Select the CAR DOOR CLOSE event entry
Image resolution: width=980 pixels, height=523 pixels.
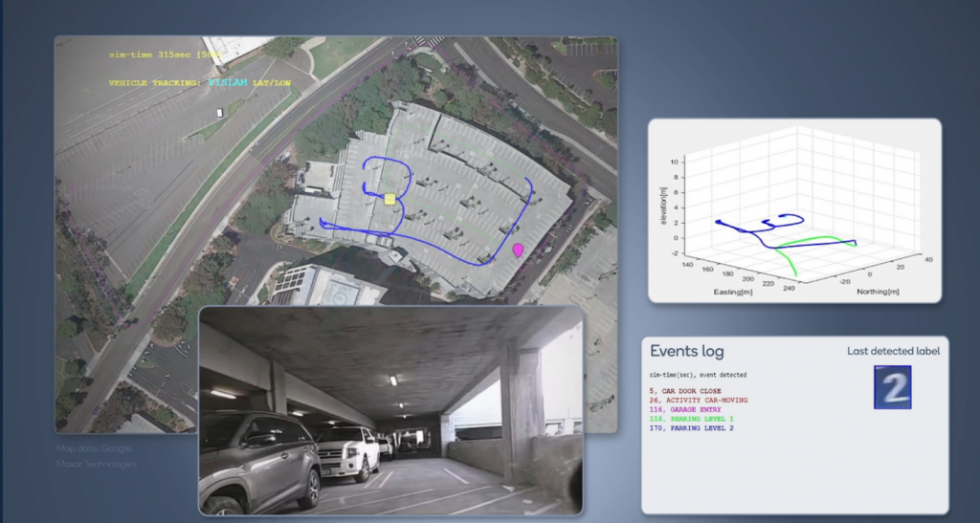[690, 390]
